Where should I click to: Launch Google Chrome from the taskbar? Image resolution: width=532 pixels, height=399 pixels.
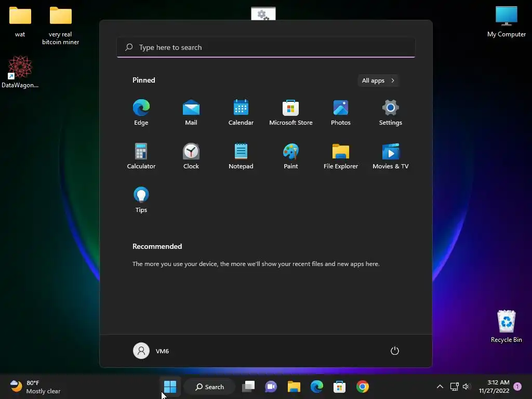coord(362,387)
